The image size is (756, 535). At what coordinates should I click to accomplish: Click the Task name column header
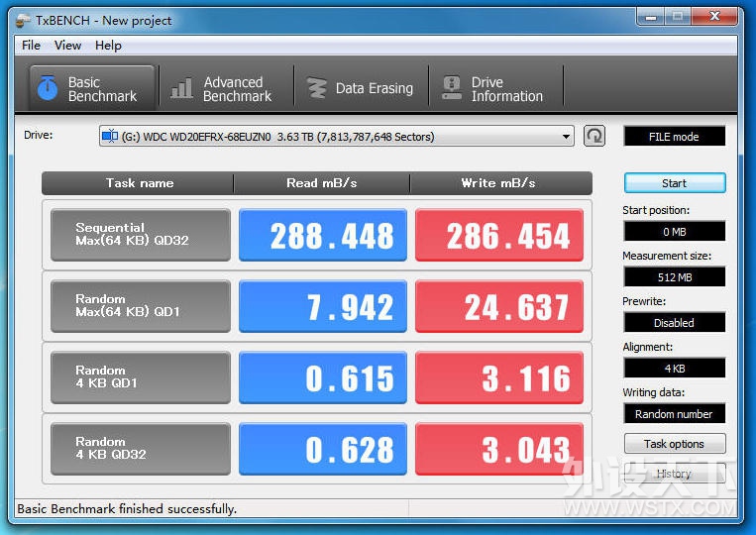coord(138,183)
